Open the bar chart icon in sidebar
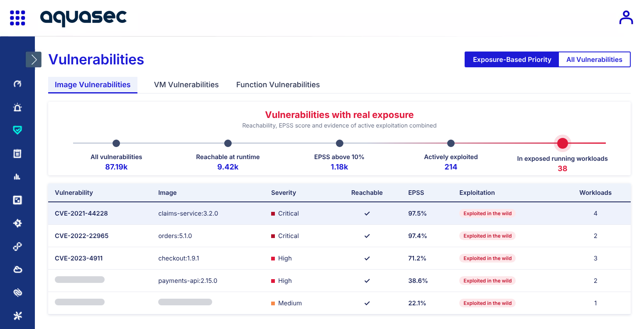The image size is (644, 329). pyautogui.click(x=17, y=177)
